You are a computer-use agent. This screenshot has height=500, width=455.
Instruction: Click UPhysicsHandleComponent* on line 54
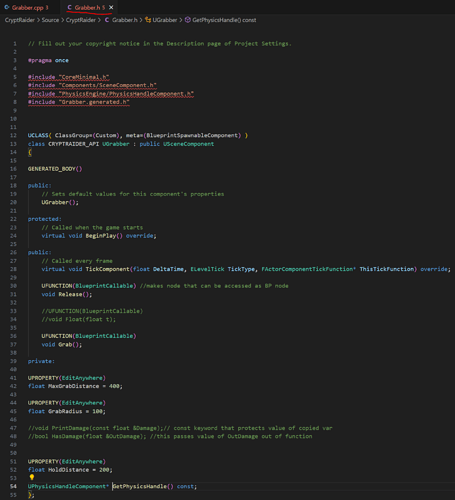(x=68, y=486)
